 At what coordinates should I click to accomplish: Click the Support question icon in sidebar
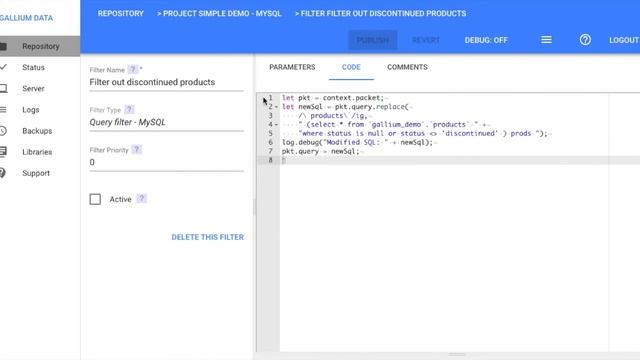[3, 173]
